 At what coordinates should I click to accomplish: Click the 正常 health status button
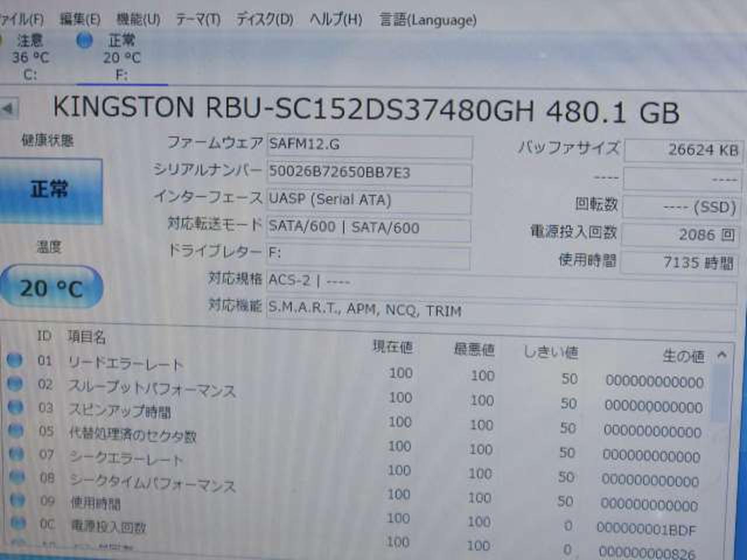pyautogui.click(x=50, y=190)
